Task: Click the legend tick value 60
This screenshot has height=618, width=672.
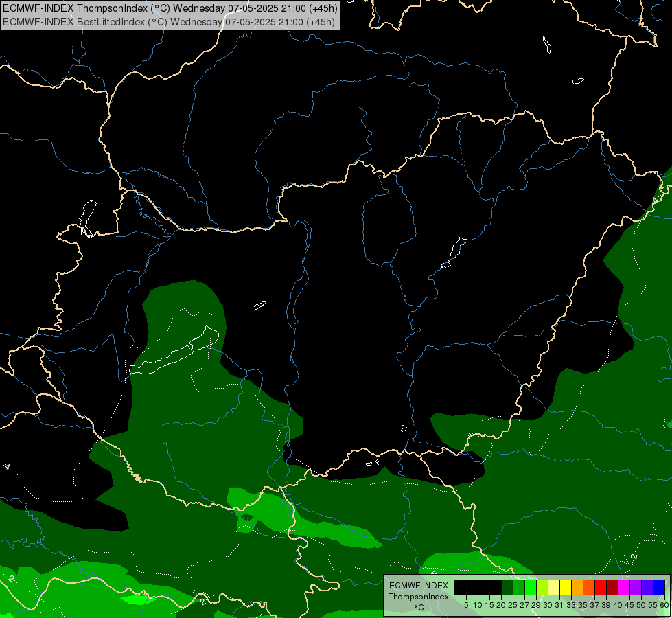Action: coord(664,605)
